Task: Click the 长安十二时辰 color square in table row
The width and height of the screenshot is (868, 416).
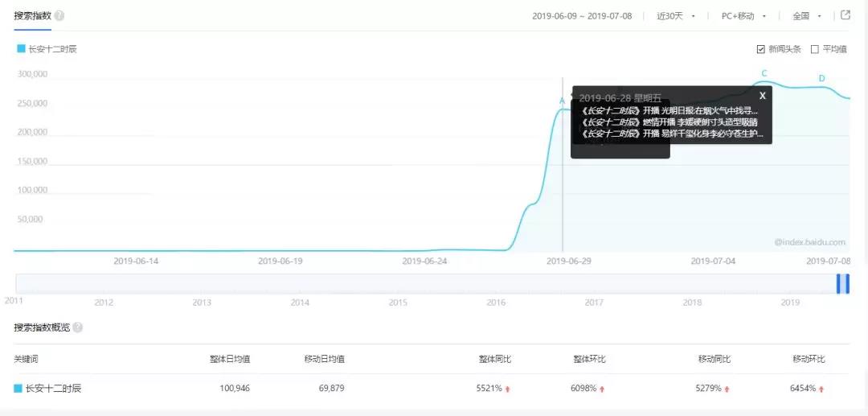Action: 18,389
